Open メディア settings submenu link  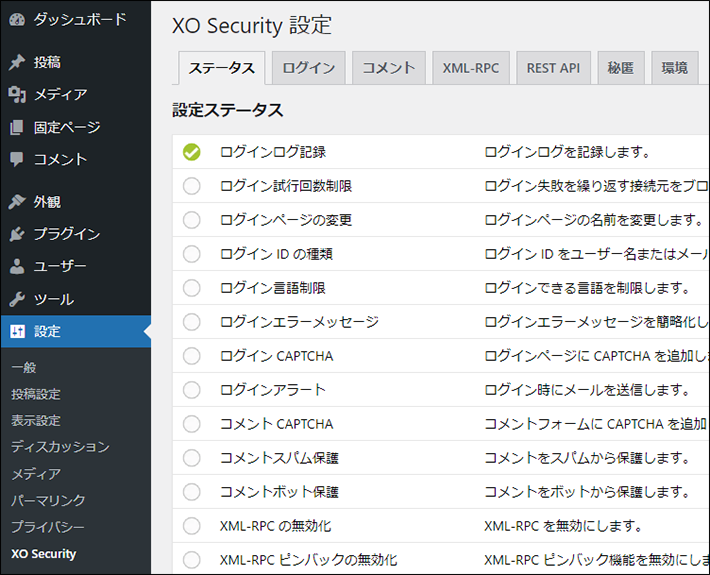(x=36, y=474)
